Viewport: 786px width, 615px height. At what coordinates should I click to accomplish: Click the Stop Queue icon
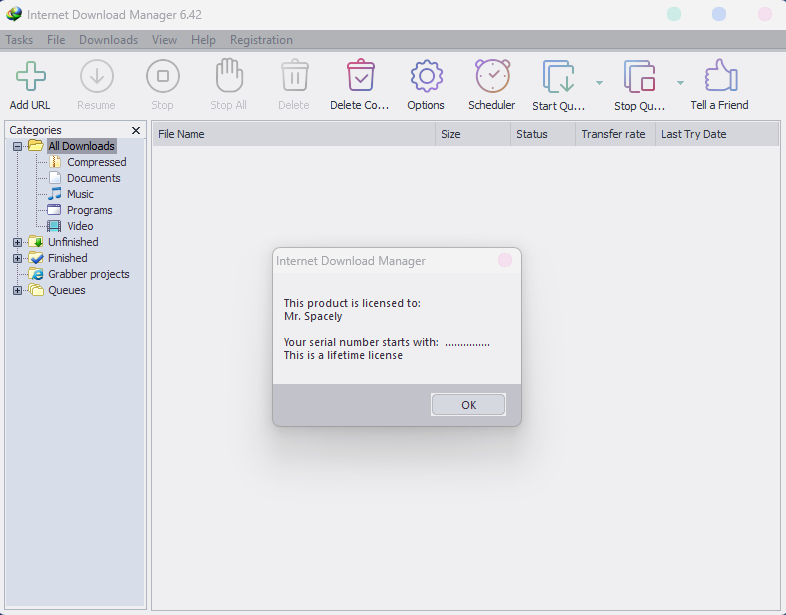click(639, 77)
